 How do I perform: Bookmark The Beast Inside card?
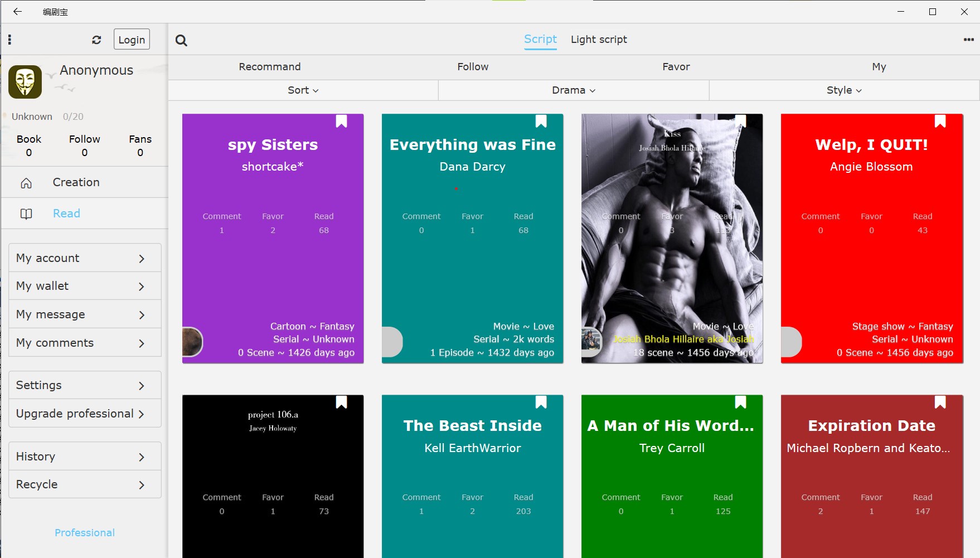[541, 402]
